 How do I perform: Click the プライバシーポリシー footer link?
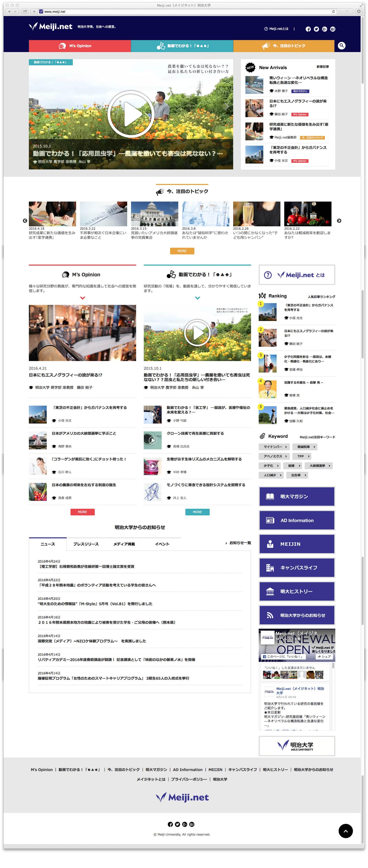189,779
